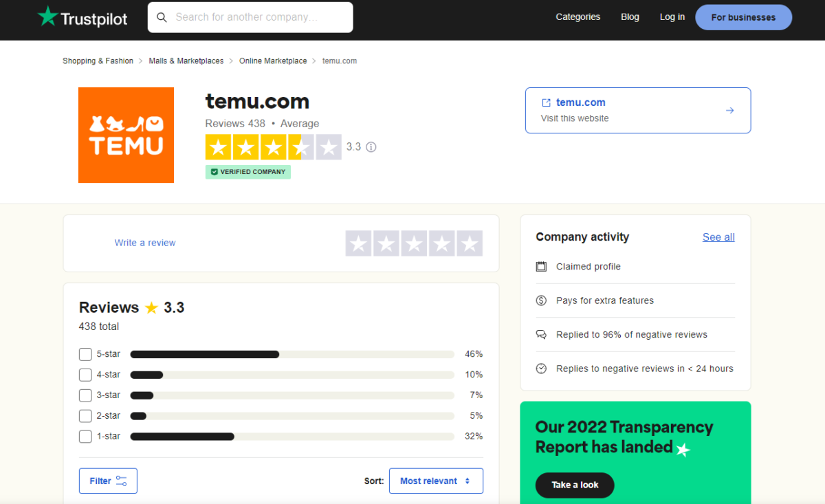Open the Most relevant sort dropdown
This screenshot has width=825, height=504.
pyautogui.click(x=436, y=481)
